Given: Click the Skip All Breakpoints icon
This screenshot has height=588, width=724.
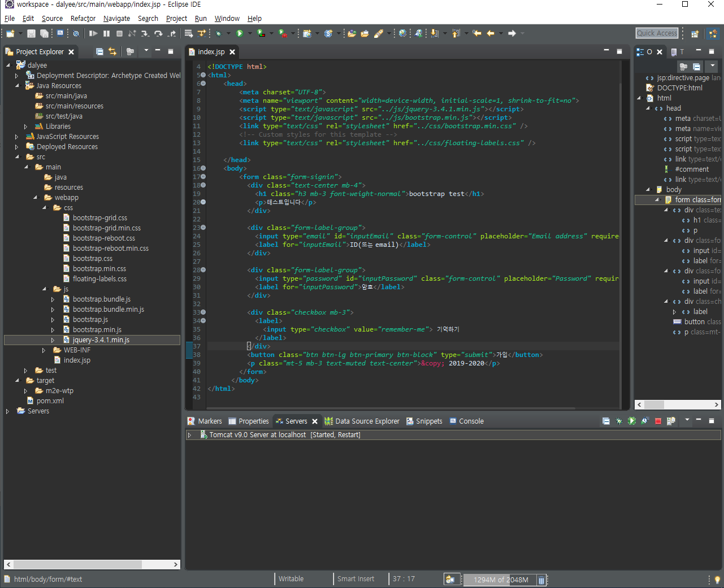Looking at the screenshot, I should 76,33.
